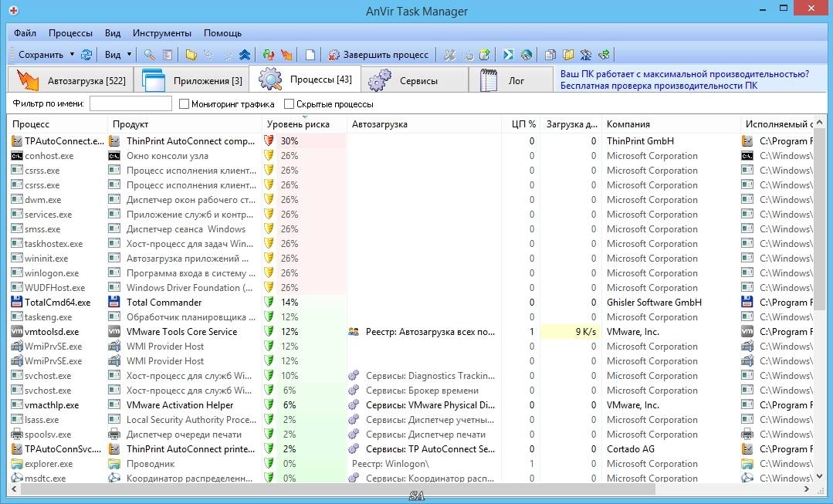The width and height of the screenshot is (833, 504).
Task: Click the orange arrow toolbar icon
Action: point(287,54)
